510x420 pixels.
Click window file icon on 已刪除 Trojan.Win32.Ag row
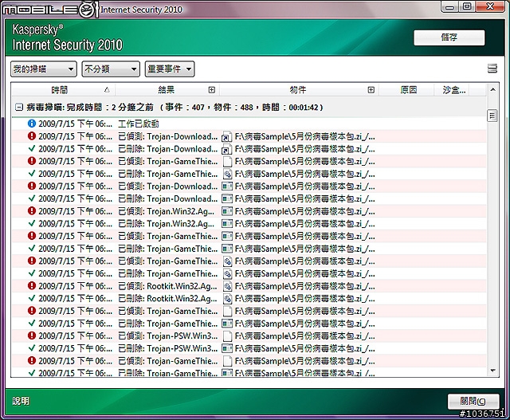click(x=227, y=224)
